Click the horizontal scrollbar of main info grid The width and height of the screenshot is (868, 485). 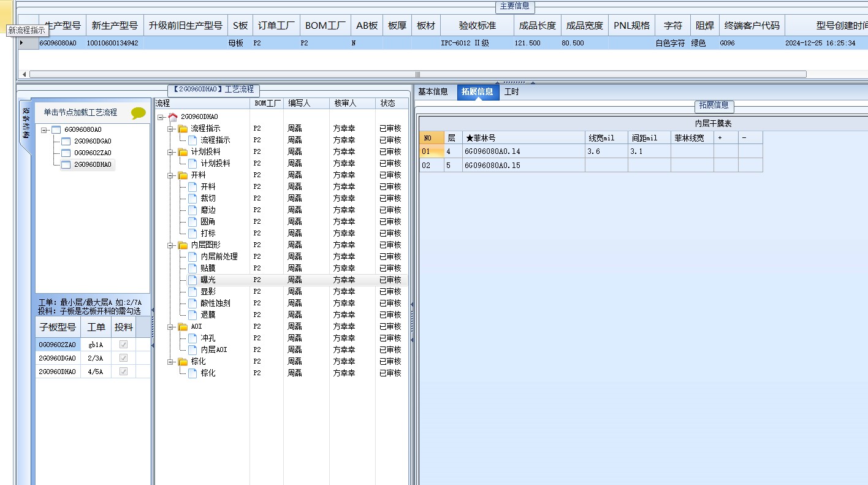click(x=417, y=74)
